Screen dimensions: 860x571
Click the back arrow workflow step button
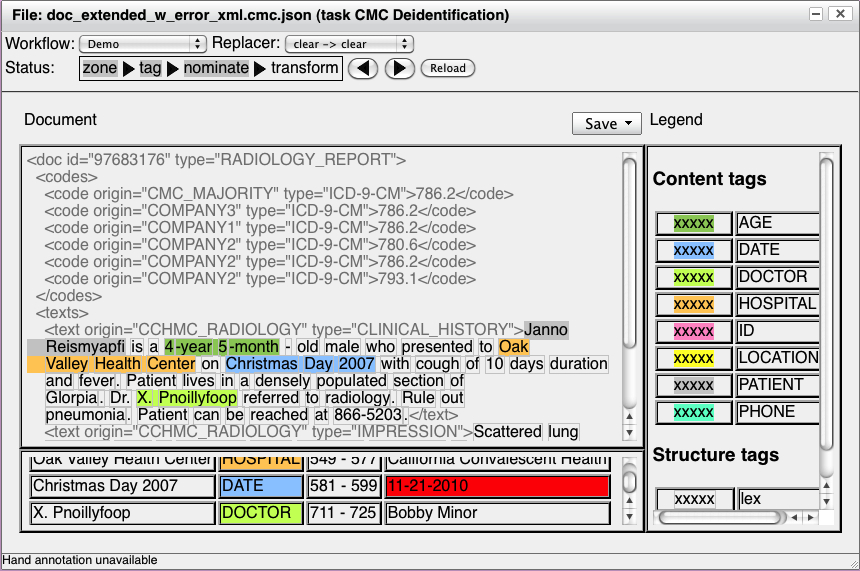[x=365, y=69]
